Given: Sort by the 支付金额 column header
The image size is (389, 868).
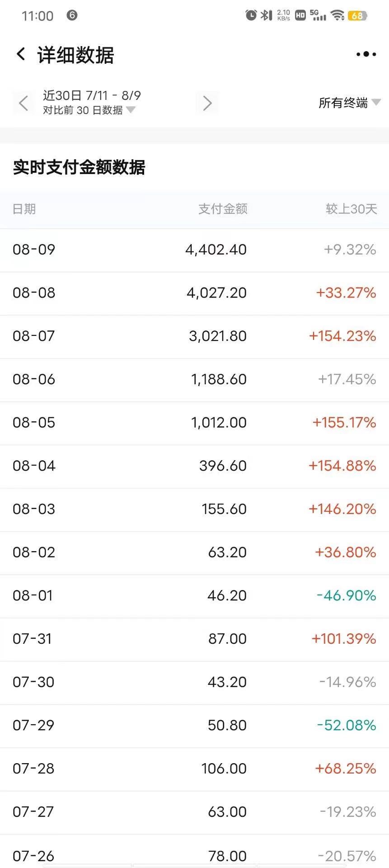Looking at the screenshot, I should [x=223, y=209].
